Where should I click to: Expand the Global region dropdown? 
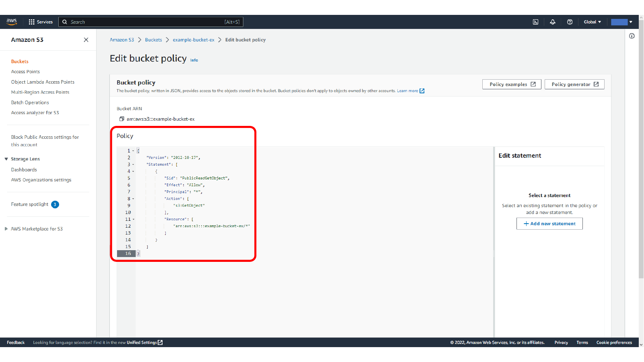592,22
